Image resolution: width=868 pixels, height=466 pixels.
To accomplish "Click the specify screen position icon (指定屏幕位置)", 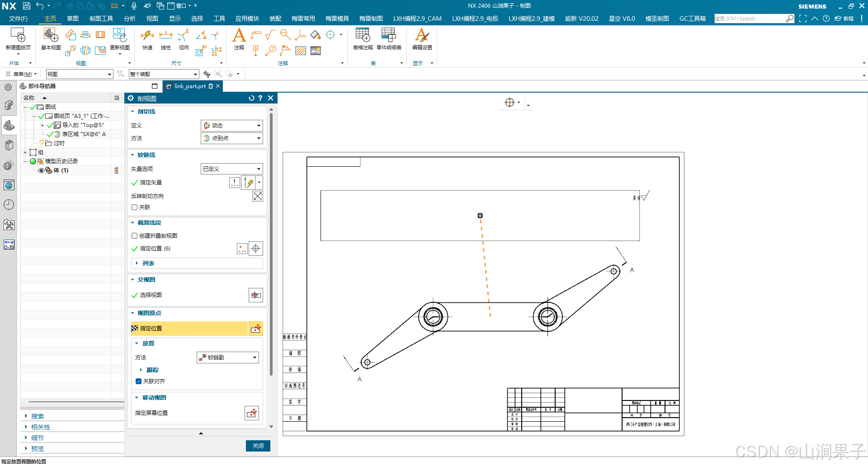I will point(252,413).
